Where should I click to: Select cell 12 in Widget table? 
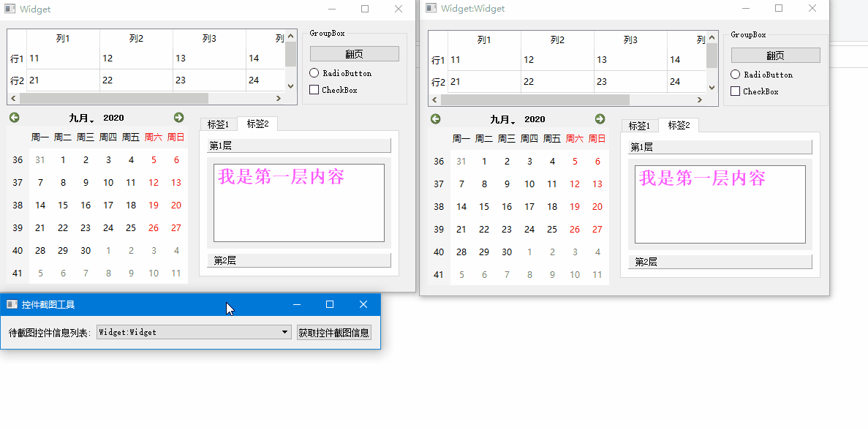[136, 58]
